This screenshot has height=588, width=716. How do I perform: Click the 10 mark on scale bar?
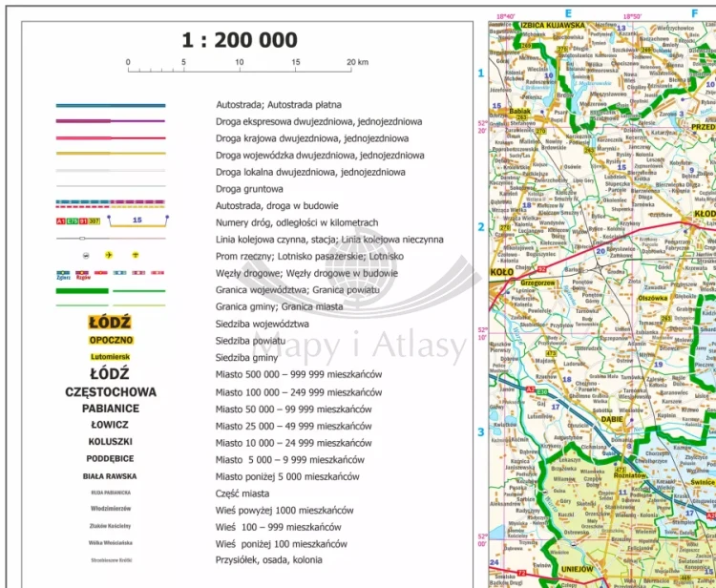tap(240, 62)
